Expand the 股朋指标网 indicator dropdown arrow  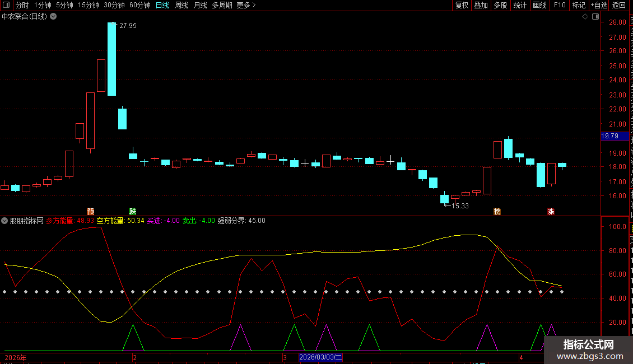pos(4,221)
